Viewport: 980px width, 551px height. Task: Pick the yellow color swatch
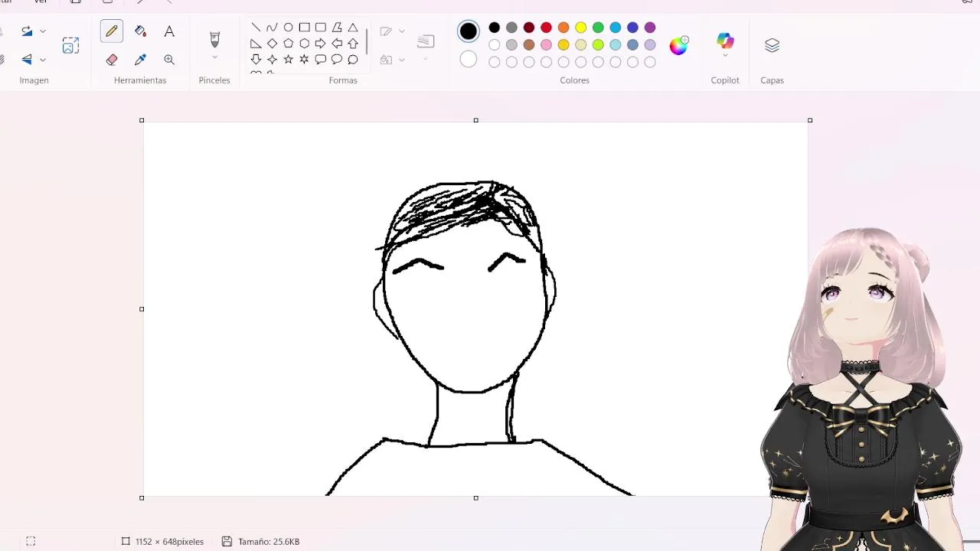click(x=581, y=28)
